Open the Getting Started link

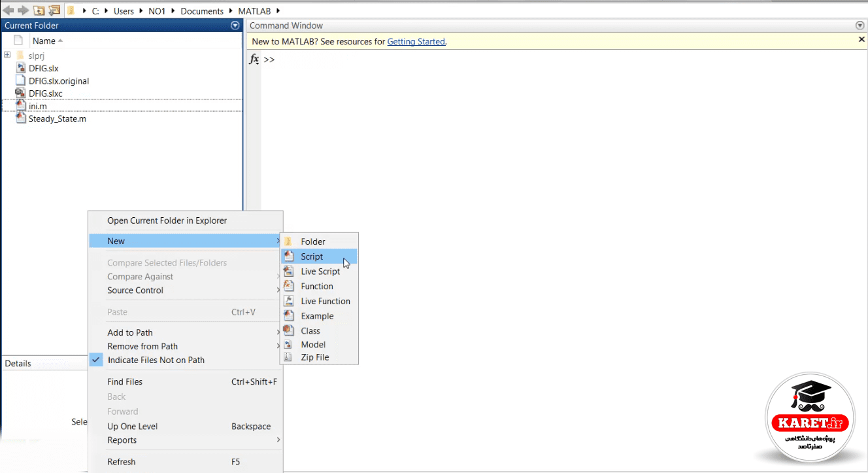[416, 41]
